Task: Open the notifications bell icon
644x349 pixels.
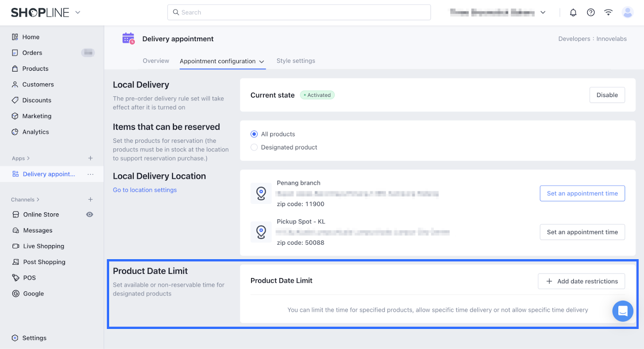Action: pos(573,12)
